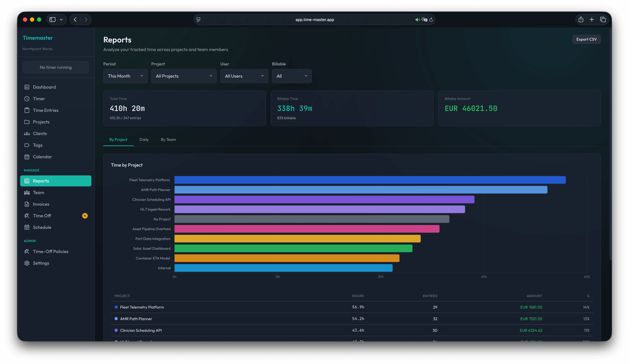Open the Calendar icon in sidebar
Image resolution: width=629 pixels, height=364 pixels.
pos(27,157)
